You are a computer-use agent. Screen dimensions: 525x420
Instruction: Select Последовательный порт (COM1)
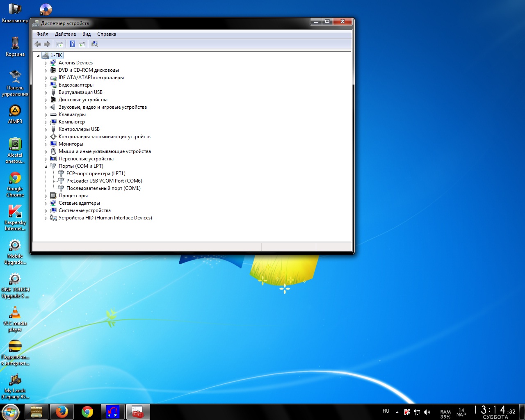point(103,188)
